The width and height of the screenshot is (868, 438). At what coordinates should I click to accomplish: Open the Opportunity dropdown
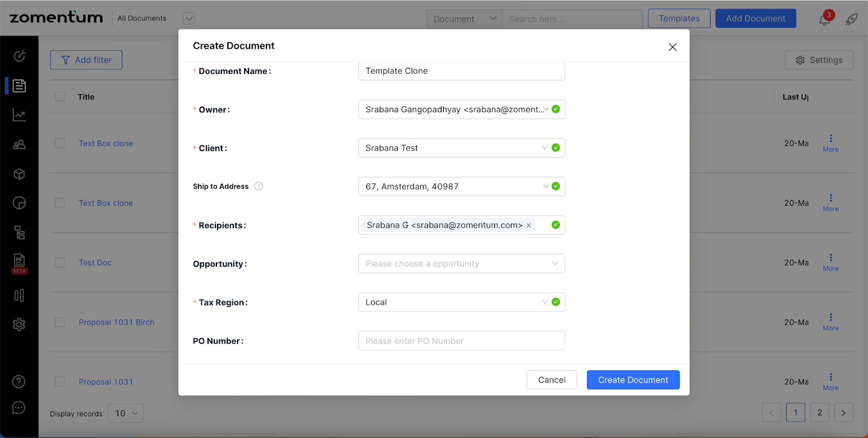pyautogui.click(x=462, y=264)
